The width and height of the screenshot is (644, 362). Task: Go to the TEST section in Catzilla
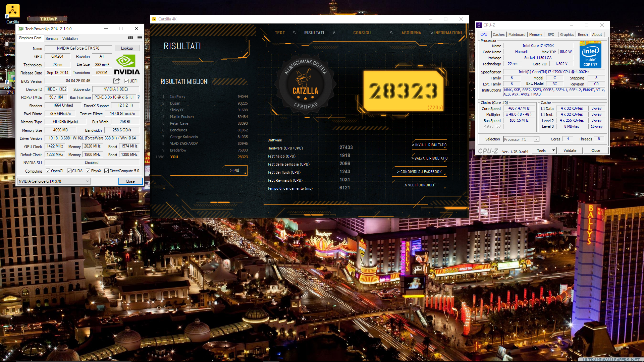(x=280, y=33)
